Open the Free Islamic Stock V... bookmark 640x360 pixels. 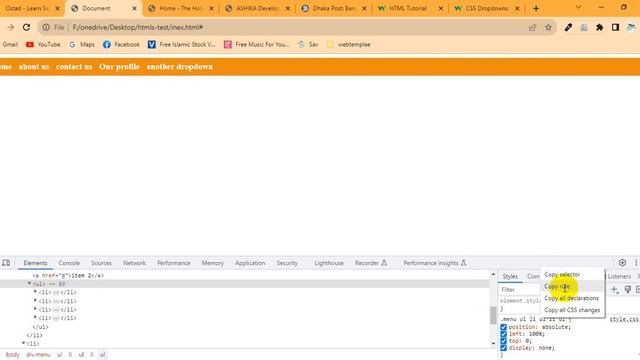coord(182,44)
